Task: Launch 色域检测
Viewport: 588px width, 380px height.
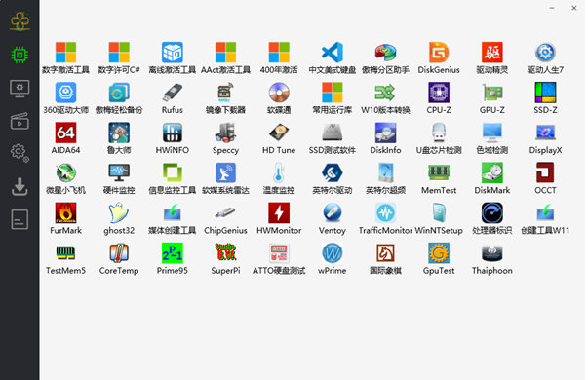Action: tap(492, 138)
